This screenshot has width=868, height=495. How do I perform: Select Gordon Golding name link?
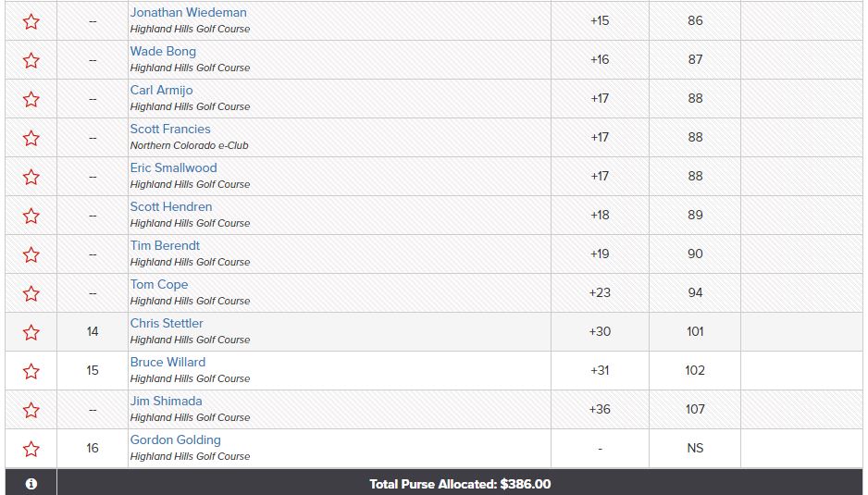[x=175, y=440]
